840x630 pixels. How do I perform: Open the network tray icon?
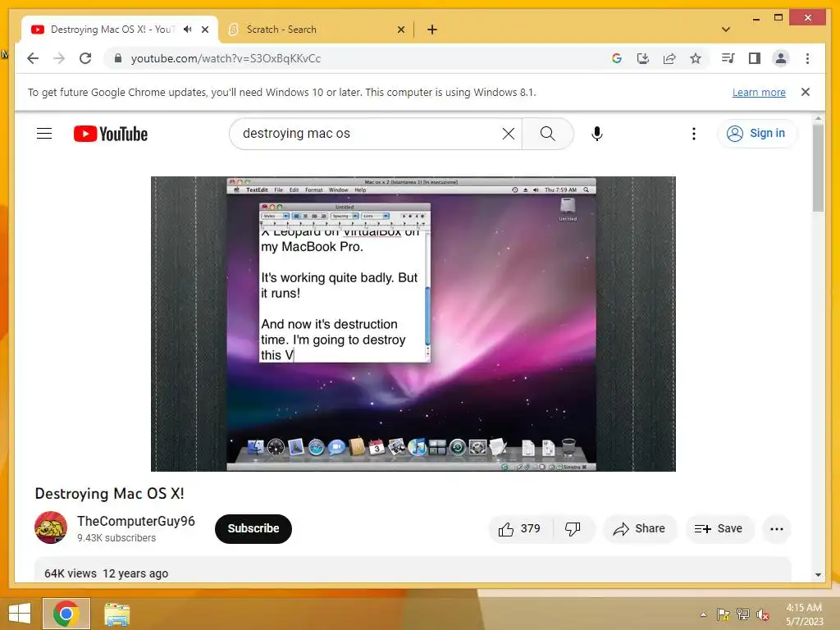pos(743,614)
